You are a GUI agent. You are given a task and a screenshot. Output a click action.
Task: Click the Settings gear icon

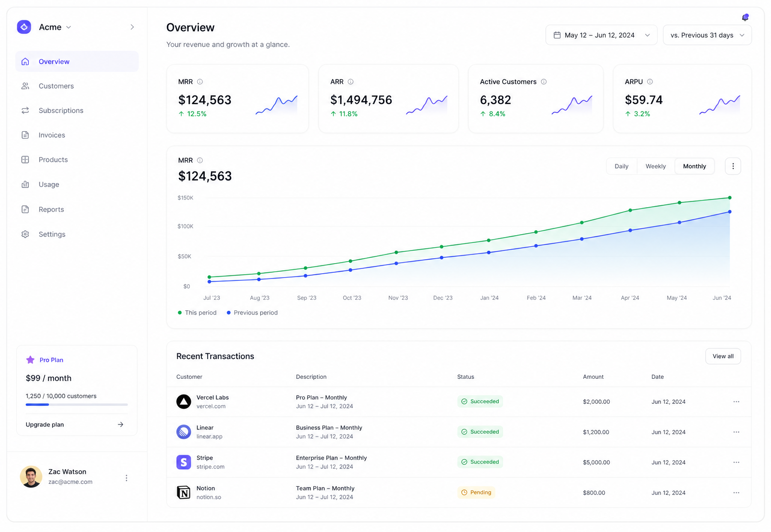coord(26,234)
